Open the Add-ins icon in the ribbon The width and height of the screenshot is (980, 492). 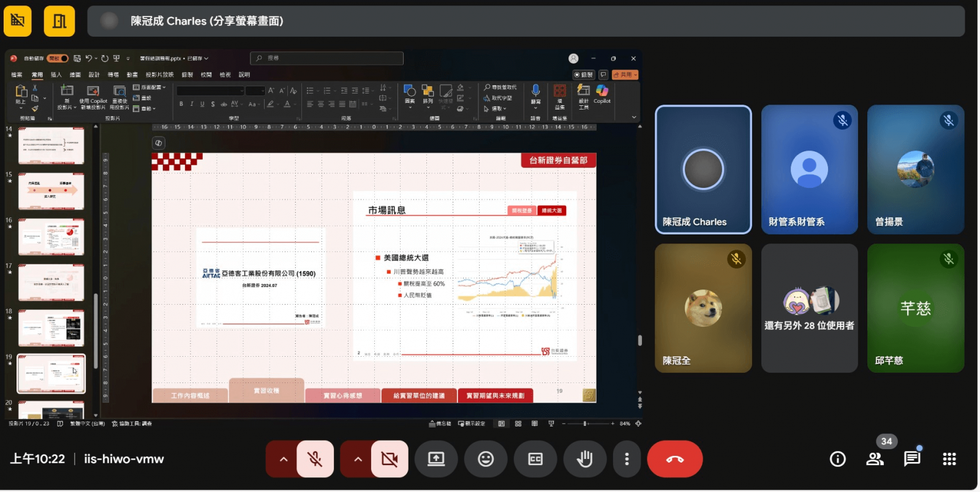click(560, 91)
